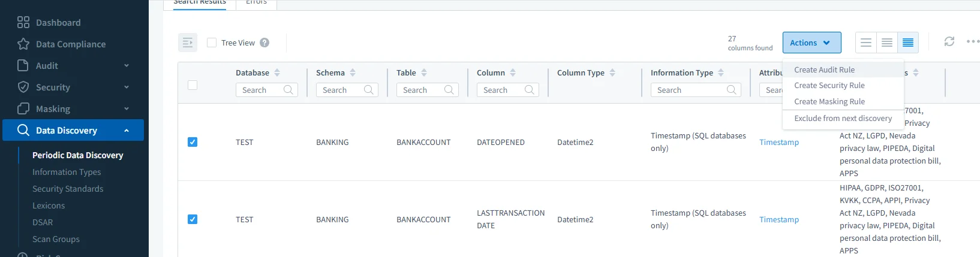
Task: Open Periodic Data Discovery page
Action: click(78, 155)
